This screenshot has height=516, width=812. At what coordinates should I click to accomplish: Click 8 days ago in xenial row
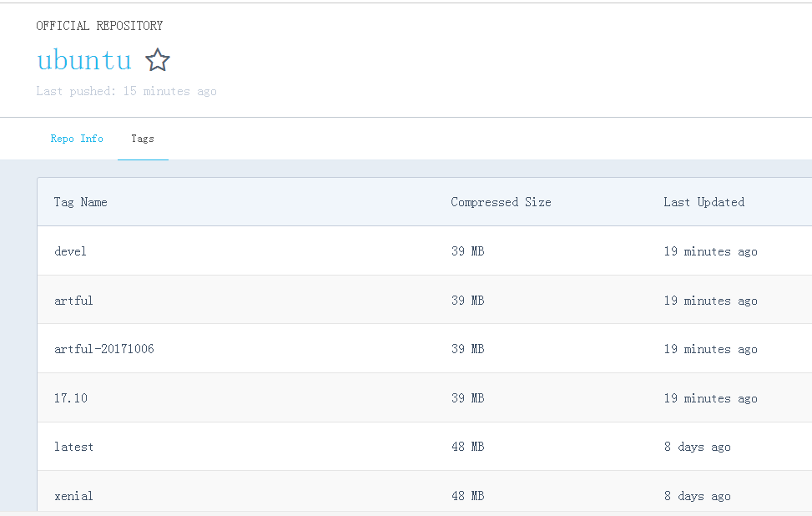pyautogui.click(x=697, y=496)
